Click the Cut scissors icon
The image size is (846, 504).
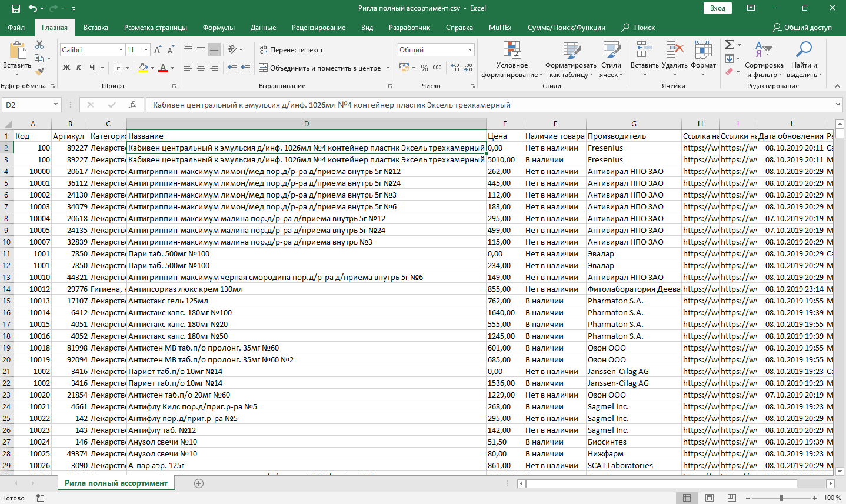pos(39,45)
